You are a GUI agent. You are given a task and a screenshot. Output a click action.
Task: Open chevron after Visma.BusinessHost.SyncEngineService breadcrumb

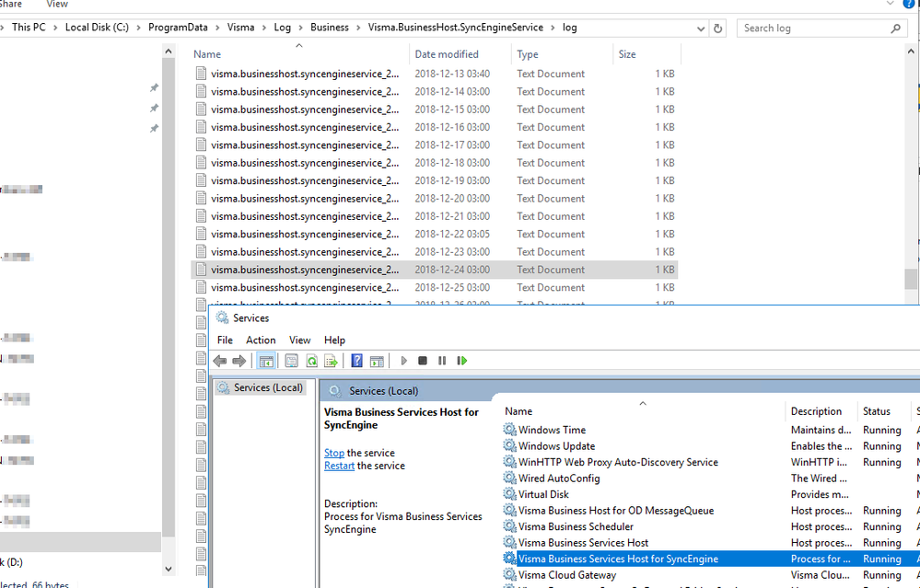coord(553,28)
